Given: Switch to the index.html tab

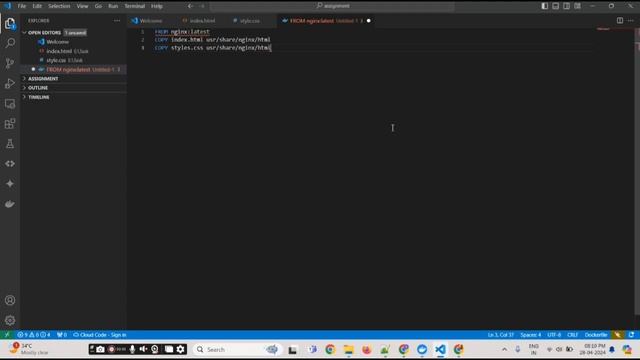Looking at the screenshot, I should click(201, 20).
